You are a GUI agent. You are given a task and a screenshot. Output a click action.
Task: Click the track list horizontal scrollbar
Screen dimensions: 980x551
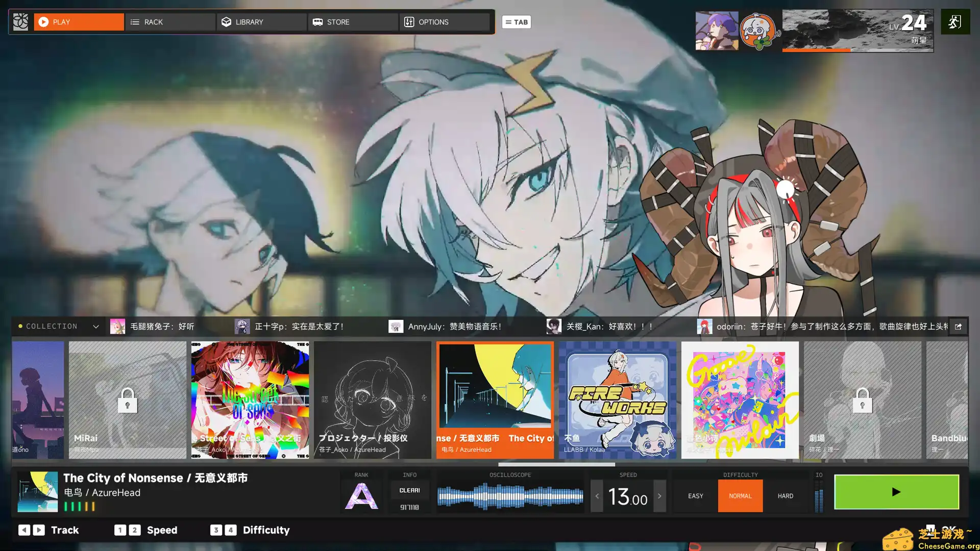(x=556, y=464)
